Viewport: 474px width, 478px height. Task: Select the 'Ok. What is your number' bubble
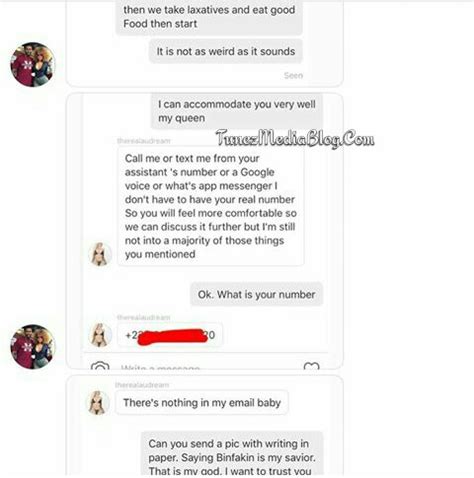[x=256, y=294]
